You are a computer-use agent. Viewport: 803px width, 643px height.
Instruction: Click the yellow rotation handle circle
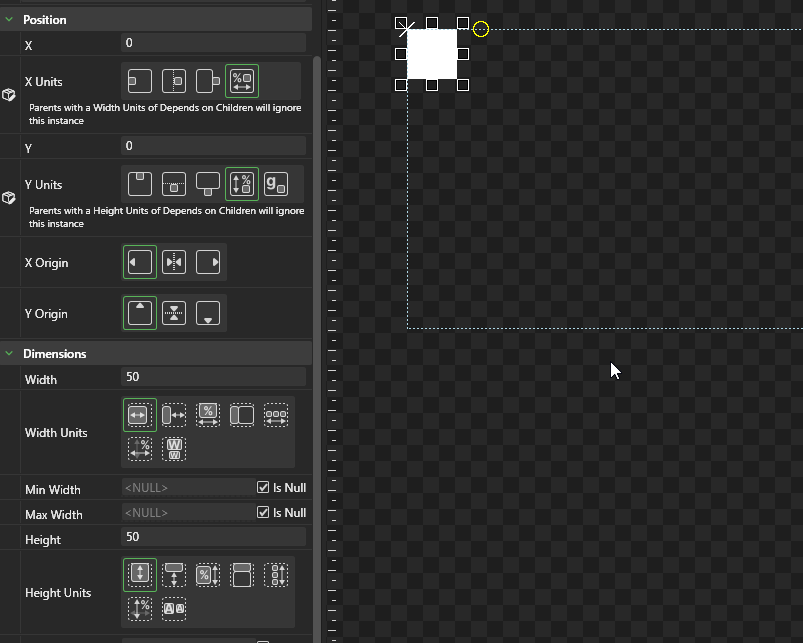481,29
